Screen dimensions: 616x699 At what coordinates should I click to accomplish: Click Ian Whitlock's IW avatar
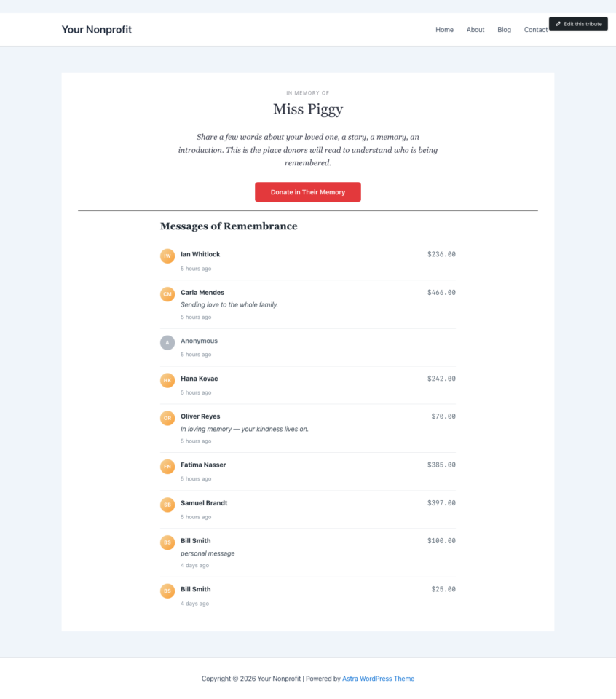click(167, 256)
